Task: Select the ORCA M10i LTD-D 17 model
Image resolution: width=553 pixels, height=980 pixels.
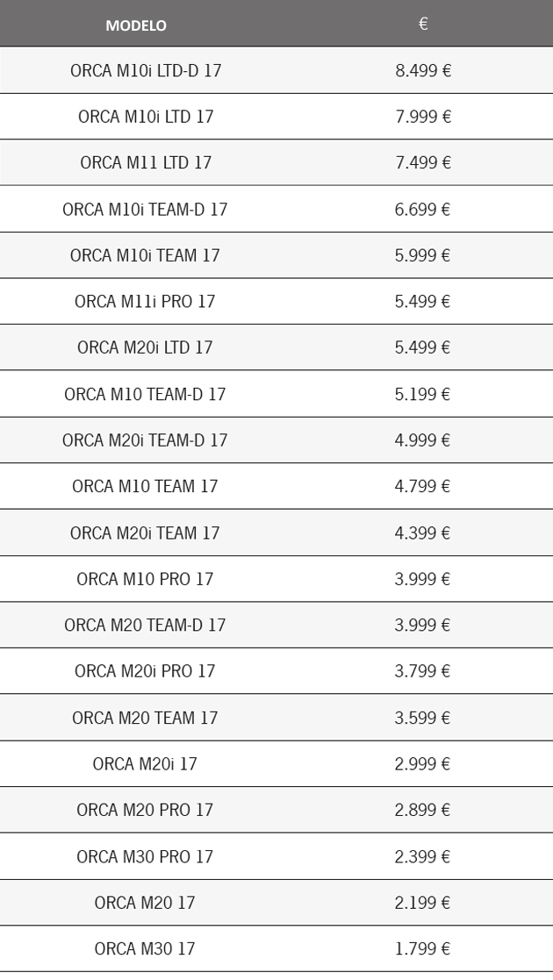Action: (x=146, y=70)
